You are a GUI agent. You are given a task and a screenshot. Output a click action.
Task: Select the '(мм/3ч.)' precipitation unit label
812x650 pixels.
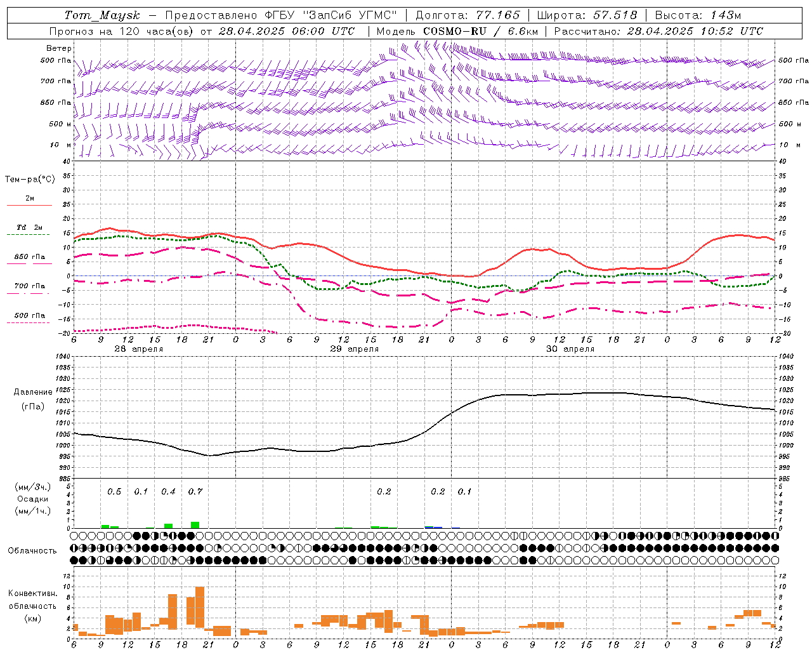32,487
